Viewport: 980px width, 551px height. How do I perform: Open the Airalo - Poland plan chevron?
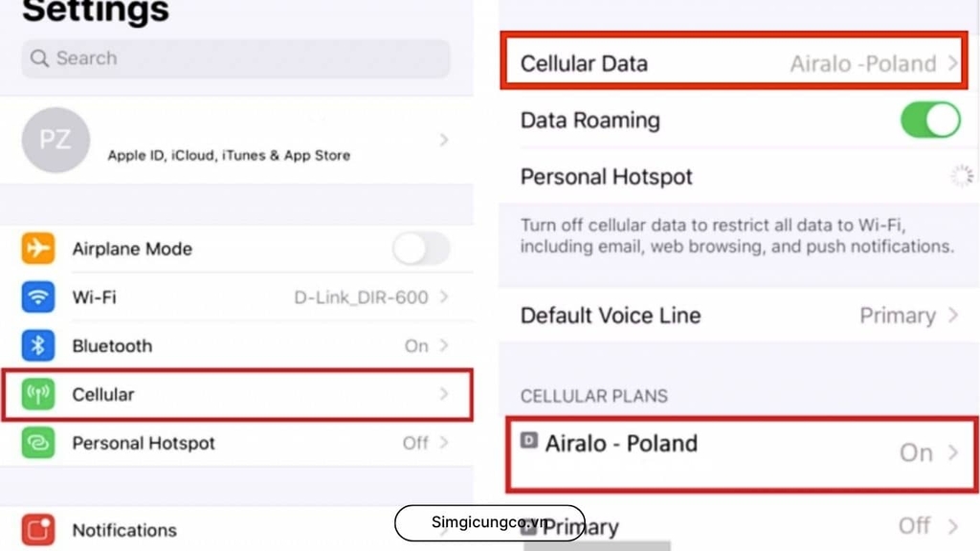(952, 452)
